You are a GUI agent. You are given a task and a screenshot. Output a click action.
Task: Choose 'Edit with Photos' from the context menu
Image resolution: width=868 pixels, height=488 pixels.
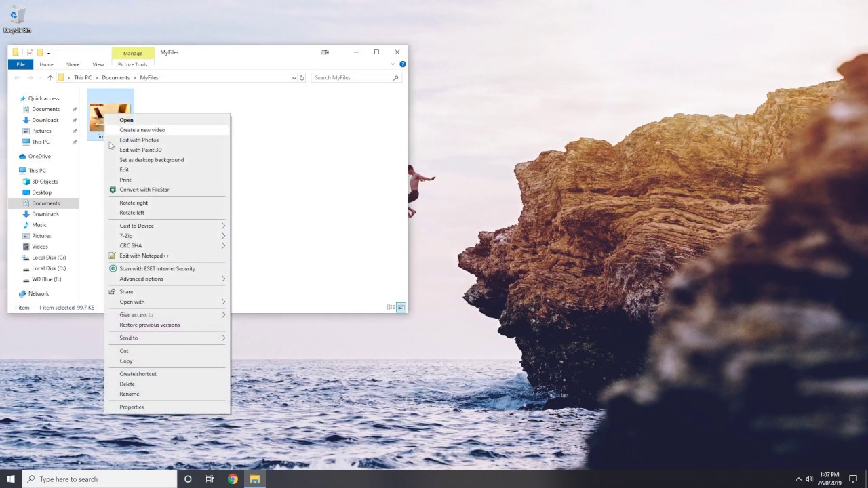167,140
